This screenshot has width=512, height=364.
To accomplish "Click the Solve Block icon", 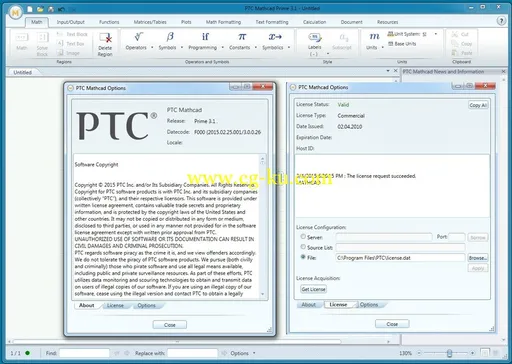I will pos(42,37).
